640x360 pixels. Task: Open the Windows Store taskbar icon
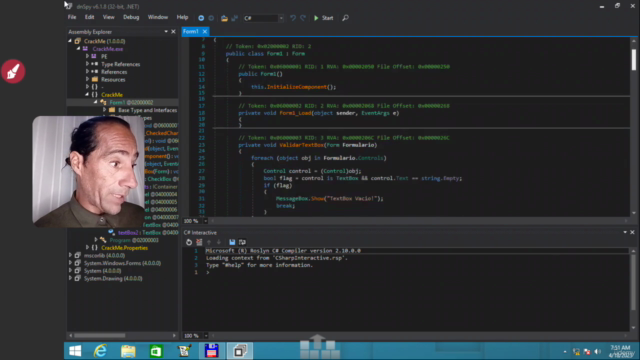156,351
